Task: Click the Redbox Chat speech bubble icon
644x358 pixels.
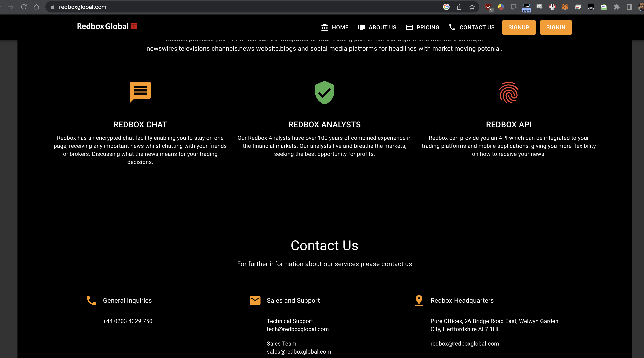Action: pos(140,92)
